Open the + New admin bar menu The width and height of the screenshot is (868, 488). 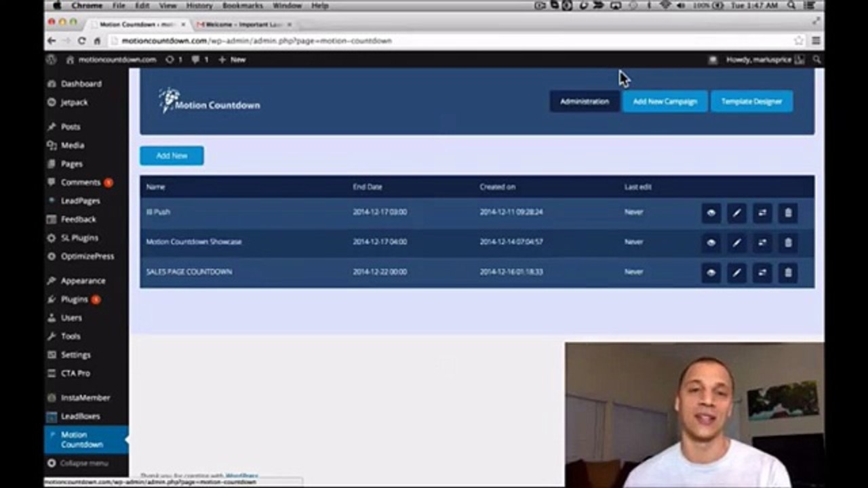(232, 60)
